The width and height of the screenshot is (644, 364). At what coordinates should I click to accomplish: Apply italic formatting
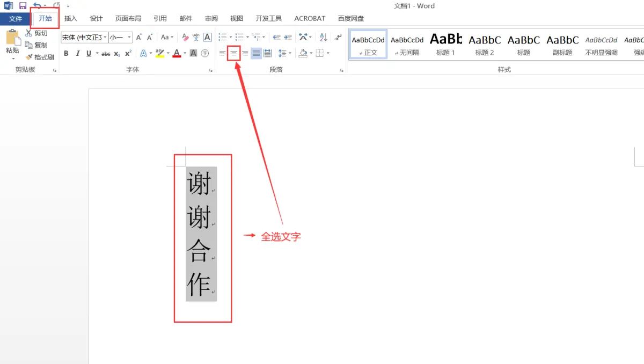77,53
